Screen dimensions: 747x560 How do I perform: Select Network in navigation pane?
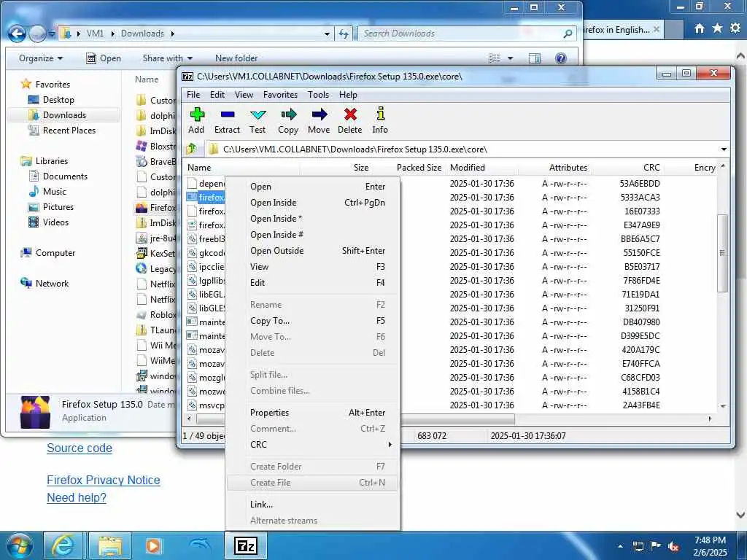[x=52, y=284]
